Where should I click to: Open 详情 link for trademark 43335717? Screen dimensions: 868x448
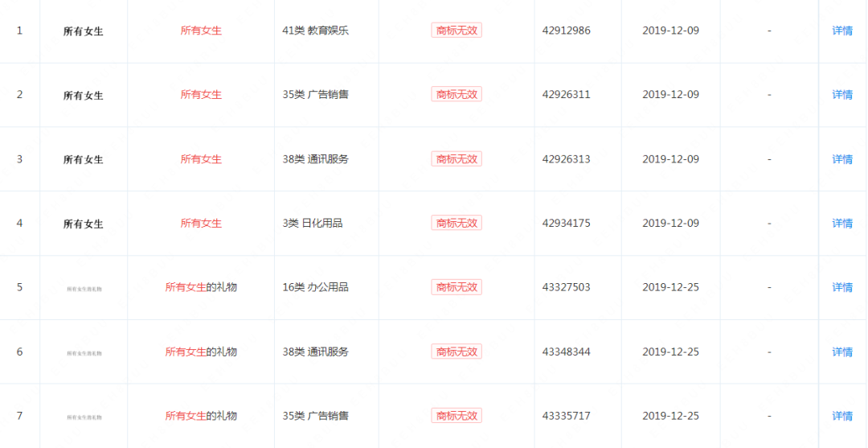[x=842, y=416]
